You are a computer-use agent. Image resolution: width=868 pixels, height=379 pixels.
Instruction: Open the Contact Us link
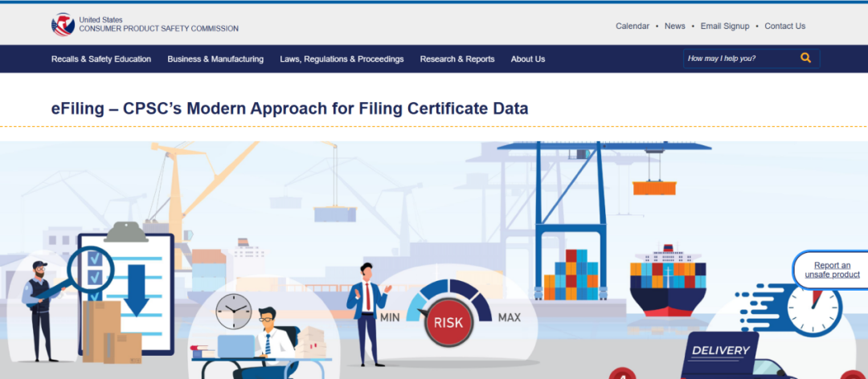coord(785,26)
